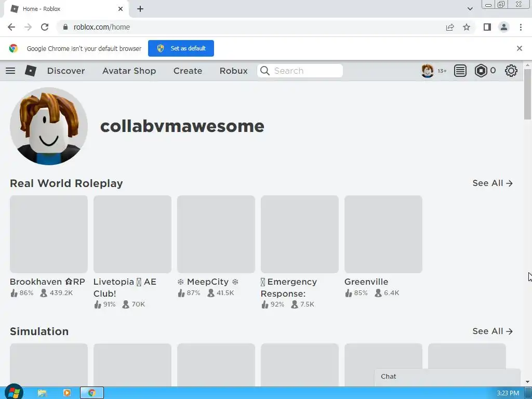Viewport: 532px width, 399px height.
Task: Go back with the browser back arrow
Action: point(11,27)
